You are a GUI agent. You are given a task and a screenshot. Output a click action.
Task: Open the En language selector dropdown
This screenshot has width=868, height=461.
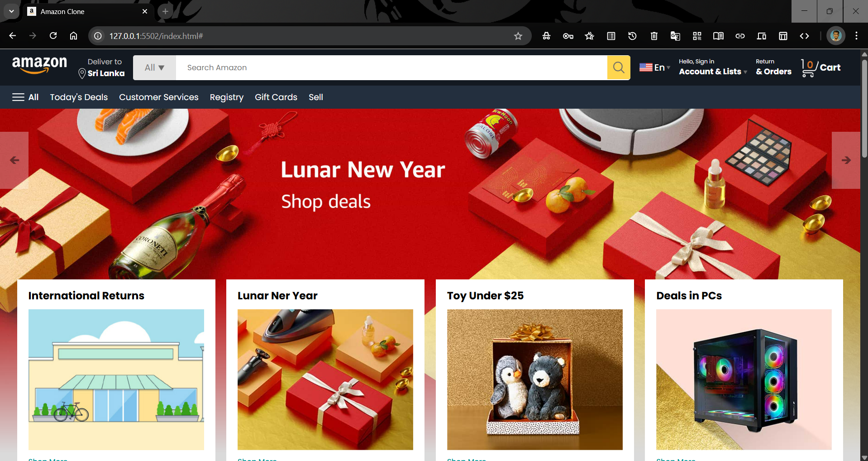pyautogui.click(x=655, y=67)
